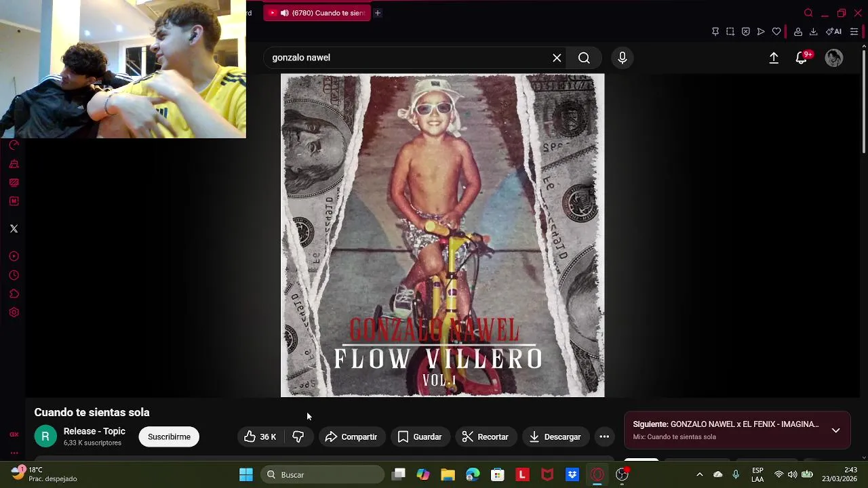Open the sidebar extensions puzzle icon
This screenshot has width=868, height=488.
point(14,293)
